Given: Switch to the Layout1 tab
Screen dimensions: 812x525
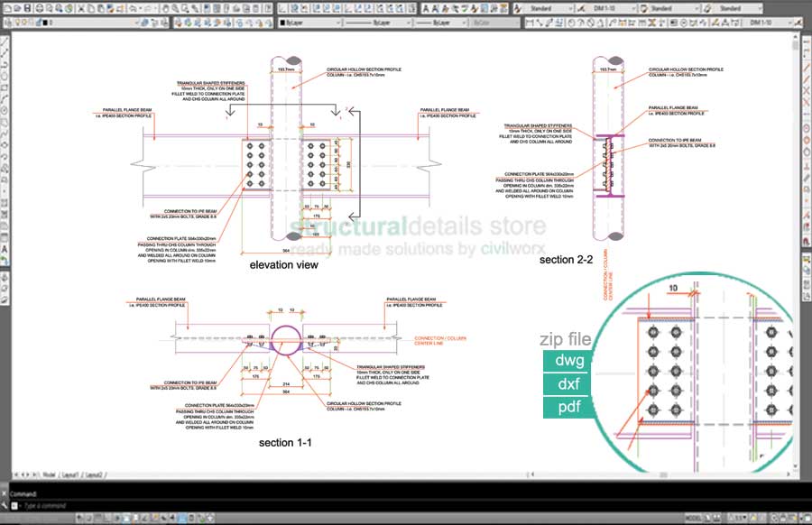Looking at the screenshot, I should point(69,474).
